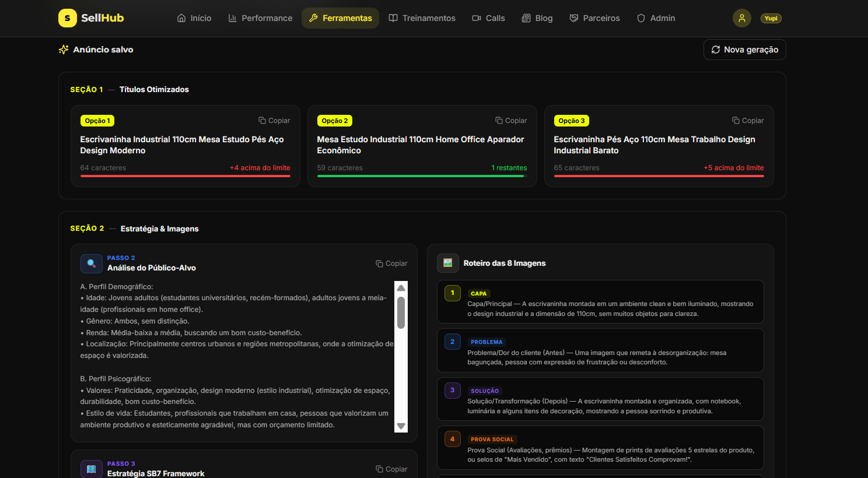
Task: Open the Blog page
Action: tap(537, 18)
